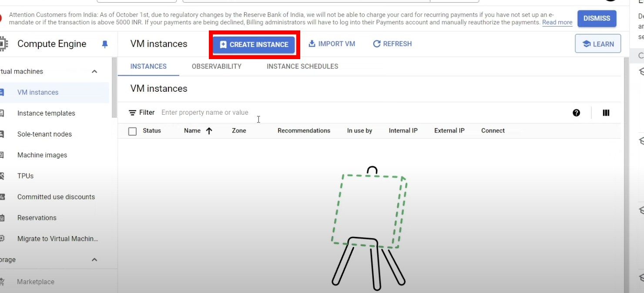Screen dimensions: 644x293
Task: Click the Reservations sidebar icon
Action: click(x=2, y=218)
